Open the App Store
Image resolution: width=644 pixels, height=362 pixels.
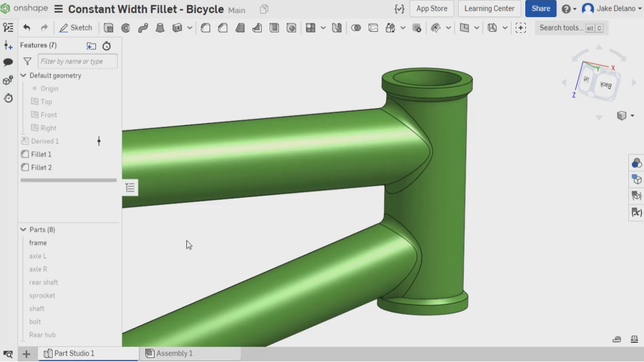(x=432, y=9)
